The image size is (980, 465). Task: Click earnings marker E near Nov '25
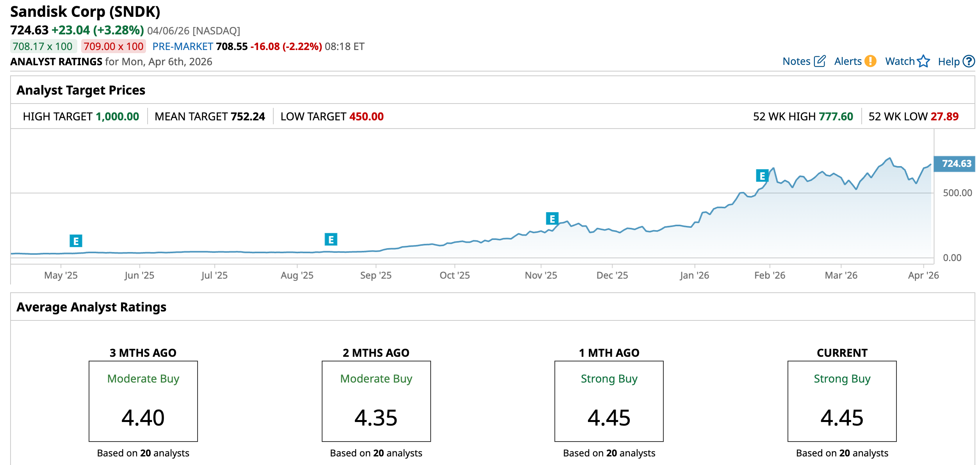pyautogui.click(x=552, y=219)
